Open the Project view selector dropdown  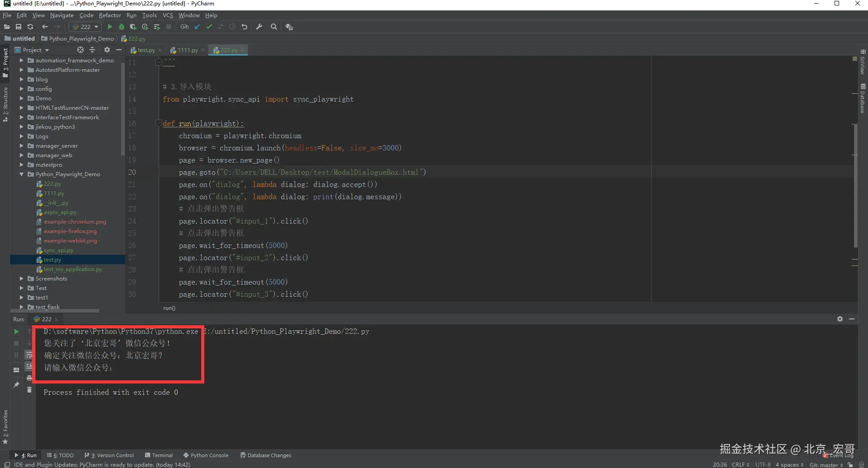coord(32,50)
